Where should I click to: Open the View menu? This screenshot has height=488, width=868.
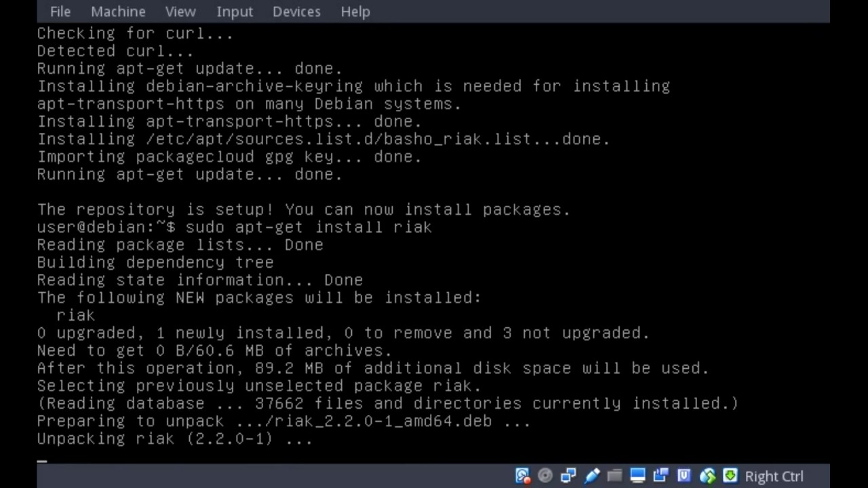[180, 12]
